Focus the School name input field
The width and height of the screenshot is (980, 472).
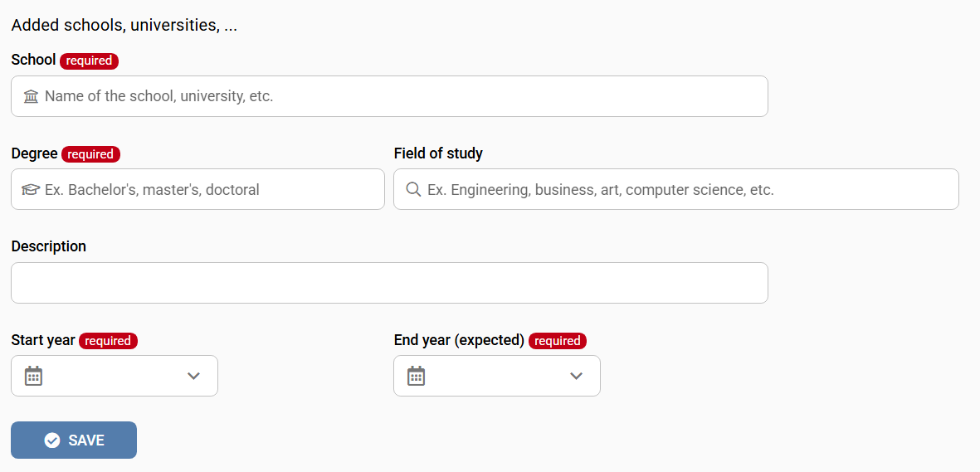398,96
